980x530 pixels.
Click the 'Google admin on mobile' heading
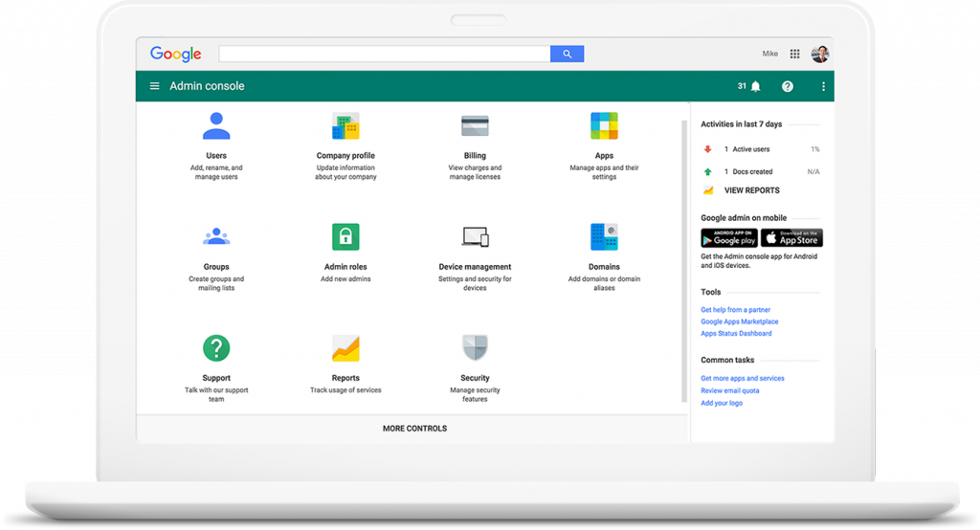[744, 218]
